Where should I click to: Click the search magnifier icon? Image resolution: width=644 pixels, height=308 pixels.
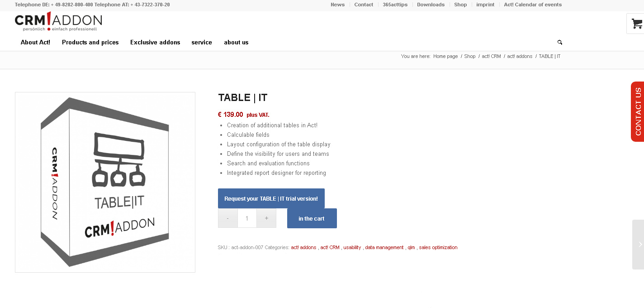point(559,42)
